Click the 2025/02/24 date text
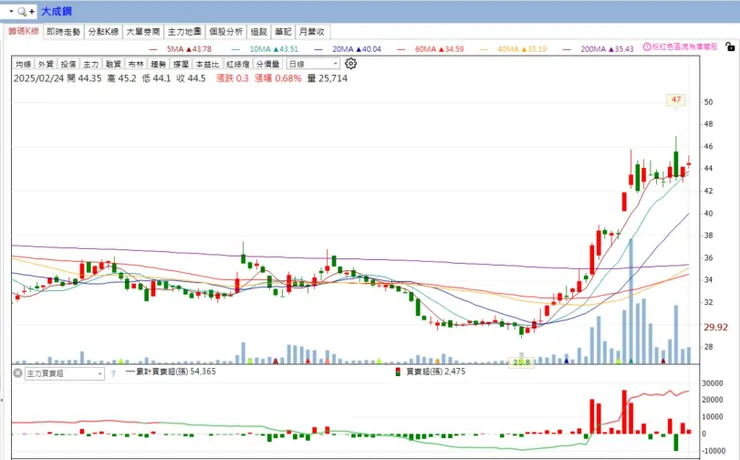 (x=38, y=78)
